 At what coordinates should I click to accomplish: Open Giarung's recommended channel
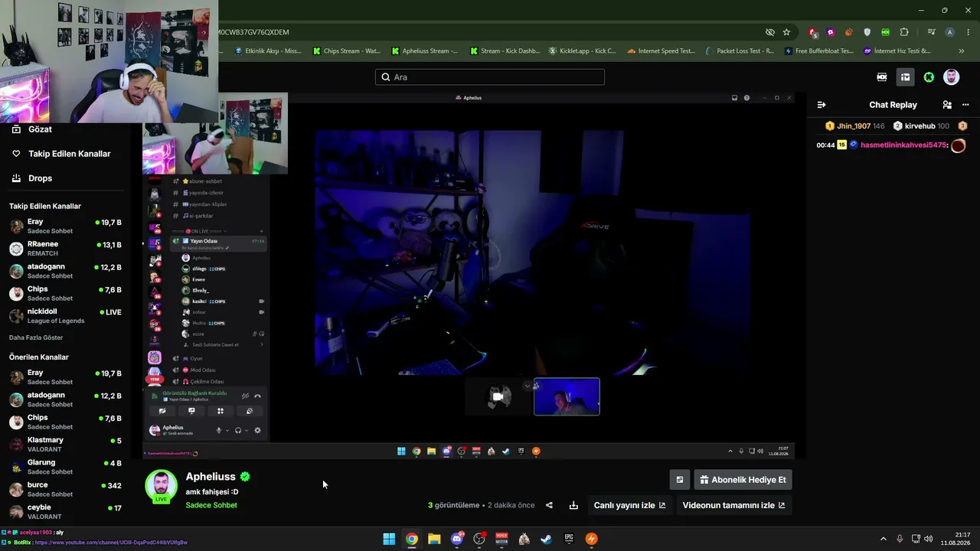tap(65, 467)
